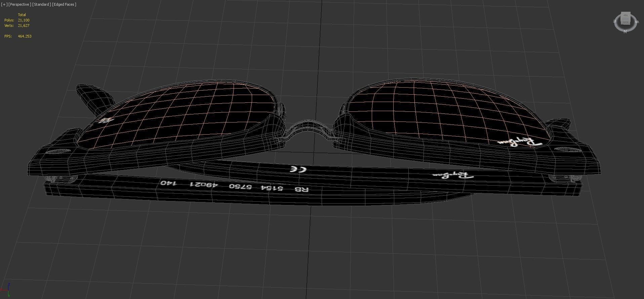Open the [+] general viewport menu
The height and width of the screenshot is (299, 644).
coord(4,4)
